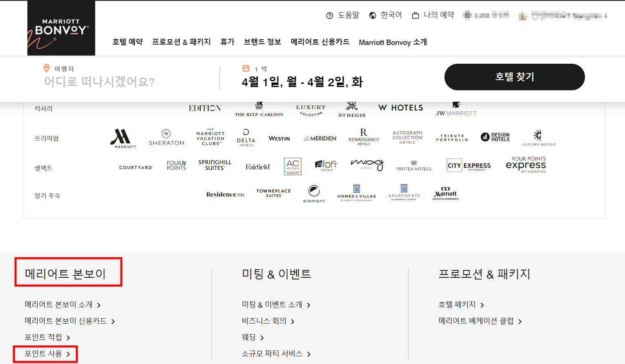Image resolution: width=625 pixels, height=364 pixels.
Task: Open the Westin brand logo
Action: [x=279, y=138]
